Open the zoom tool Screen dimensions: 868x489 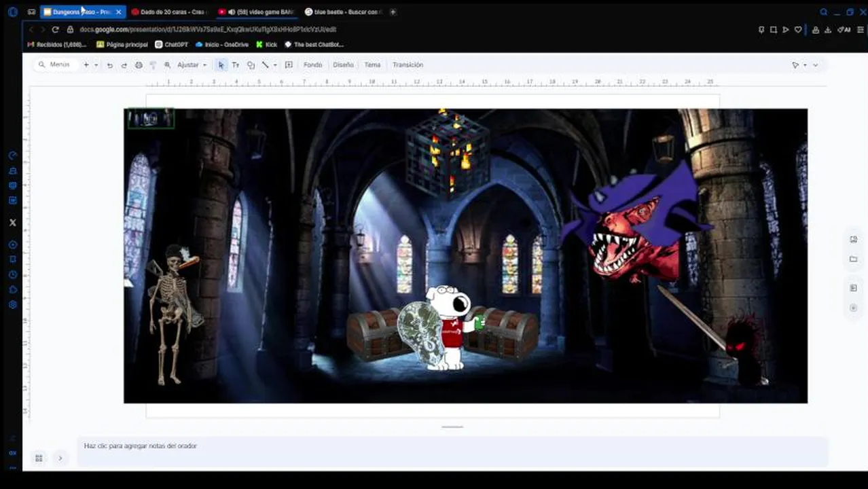click(167, 65)
